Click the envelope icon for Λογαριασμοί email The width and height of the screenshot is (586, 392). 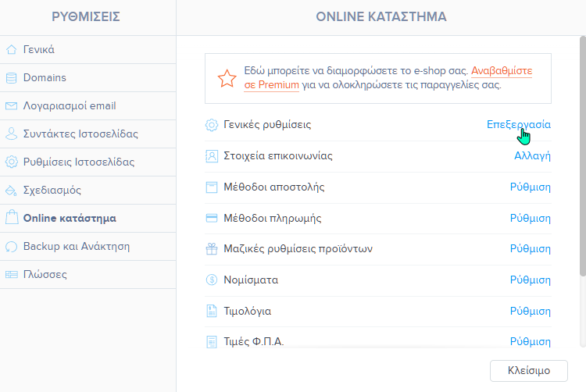click(x=11, y=106)
